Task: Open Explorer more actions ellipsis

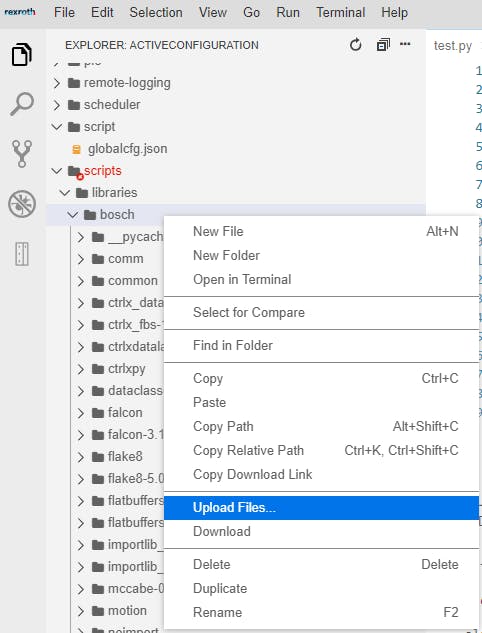Action: point(405,44)
